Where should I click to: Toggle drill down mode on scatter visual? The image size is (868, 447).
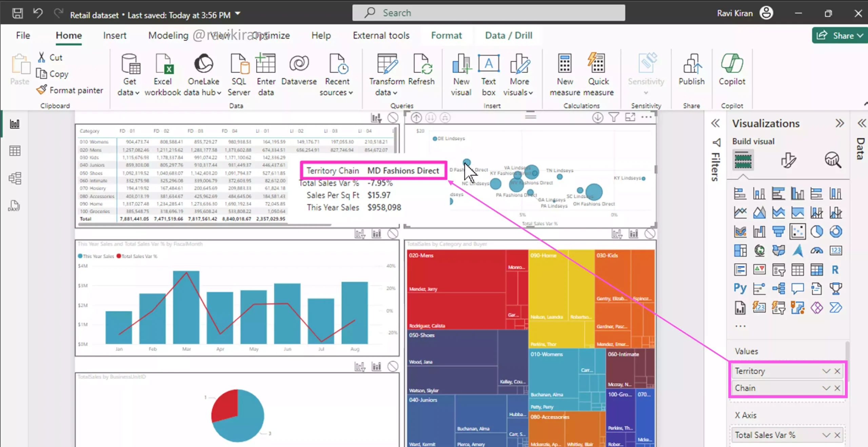[597, 118]
